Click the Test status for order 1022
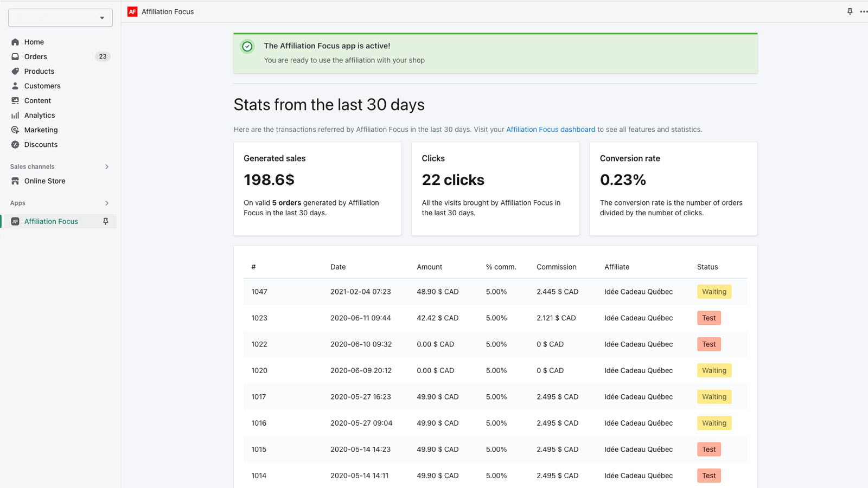Image resolution: width=868 pixels, height=488 pixels. (x=709, y=344)
